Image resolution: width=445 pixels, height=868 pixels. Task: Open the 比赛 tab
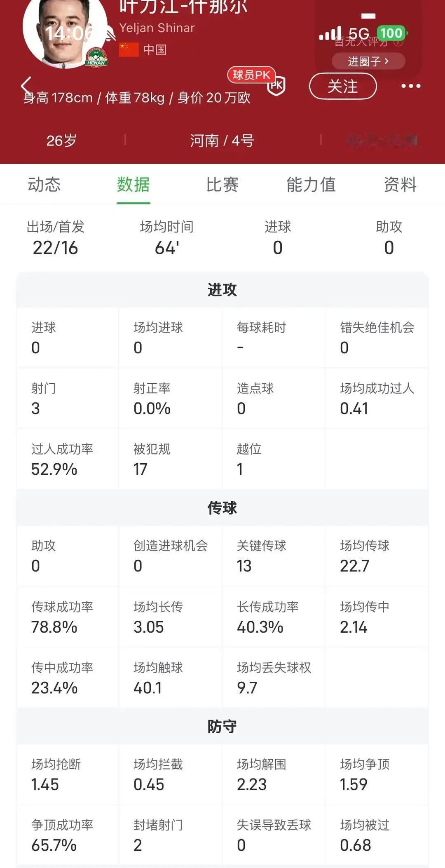coord(222,184)
